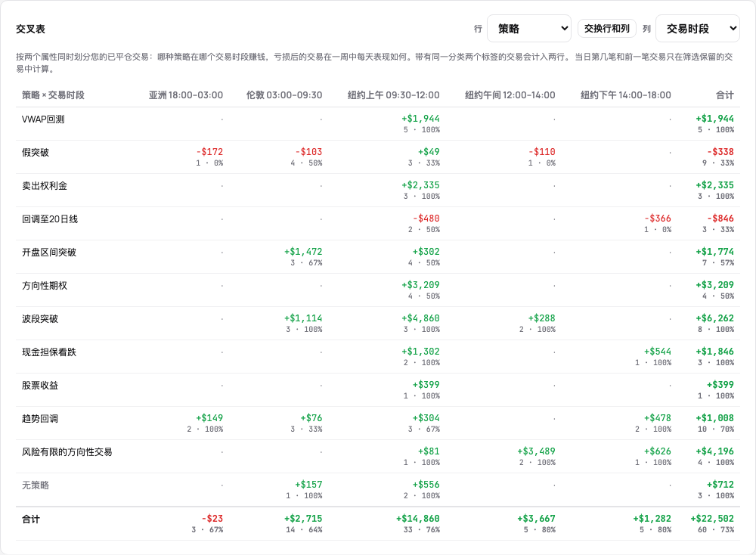Click the +$6,262 total for 波段突破
This screenshot has width=756, height=555.
714,318
